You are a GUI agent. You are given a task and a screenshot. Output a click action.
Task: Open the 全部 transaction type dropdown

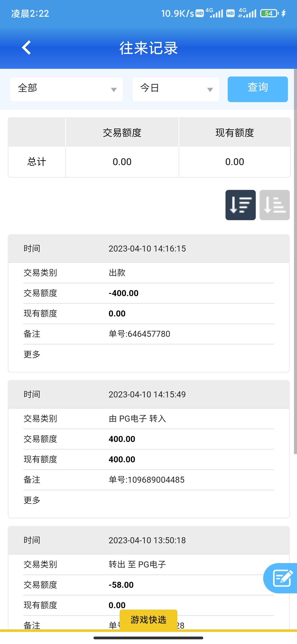click(66, 89)
